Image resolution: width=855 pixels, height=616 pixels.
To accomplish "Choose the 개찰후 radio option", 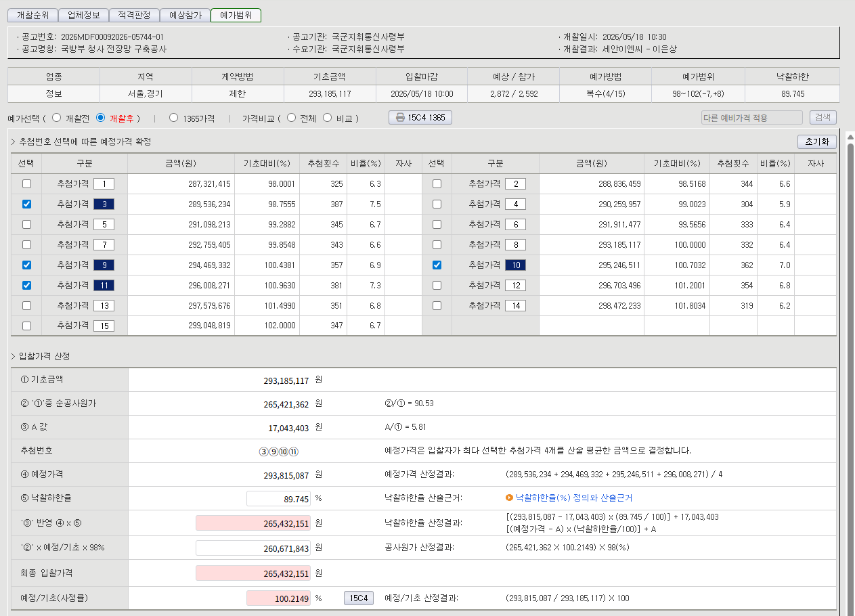I will [101, 117].
